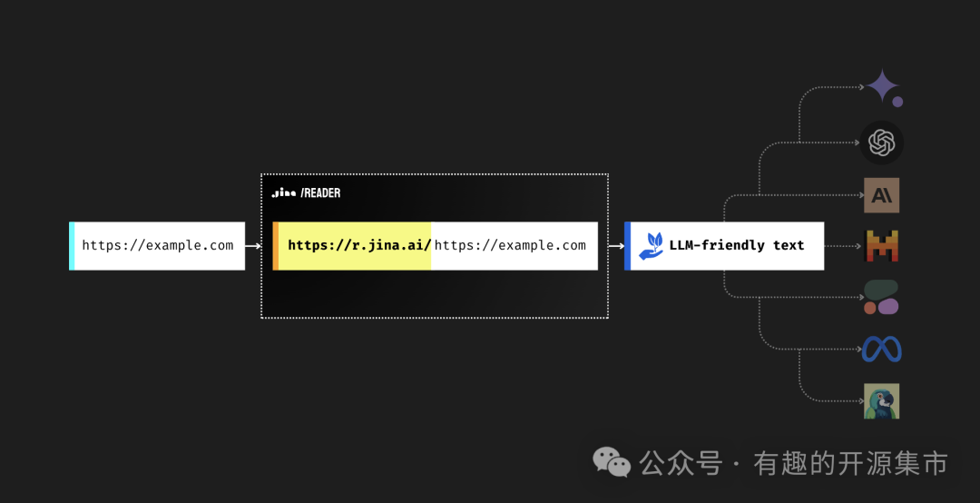Click the Jina logo in reader box
The width and height of the screenshot is (980, 503).
coord(284,192)
